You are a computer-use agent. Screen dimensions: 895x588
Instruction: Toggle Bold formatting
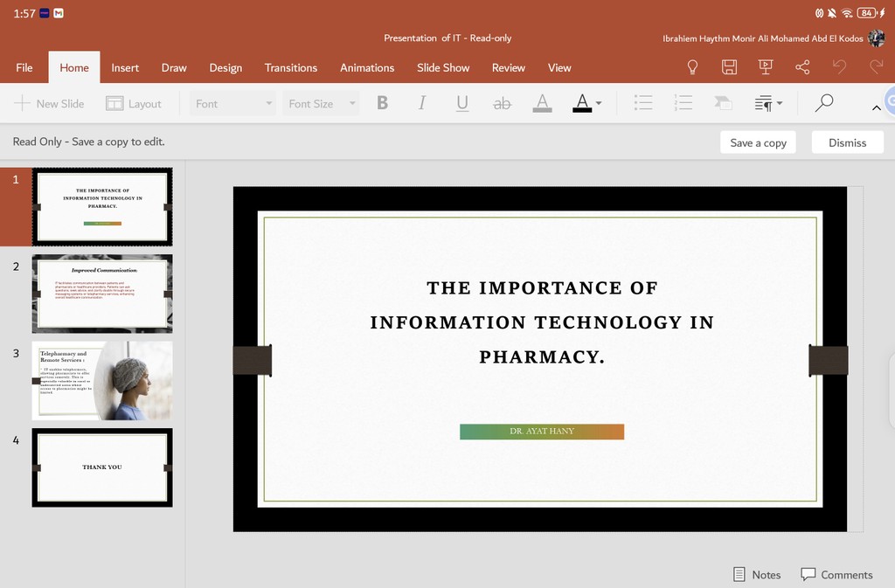click(x=382, y=103)
